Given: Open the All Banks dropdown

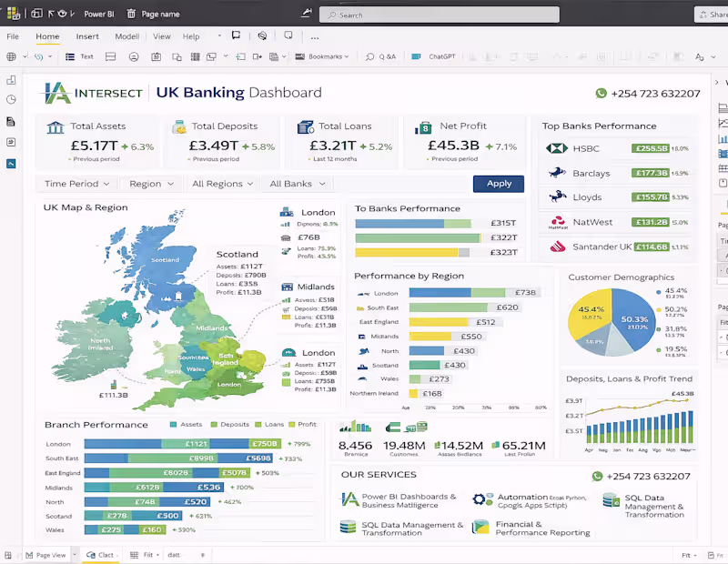Looking at the screenshot, I should pyautogui.click(x=298, y=184).
